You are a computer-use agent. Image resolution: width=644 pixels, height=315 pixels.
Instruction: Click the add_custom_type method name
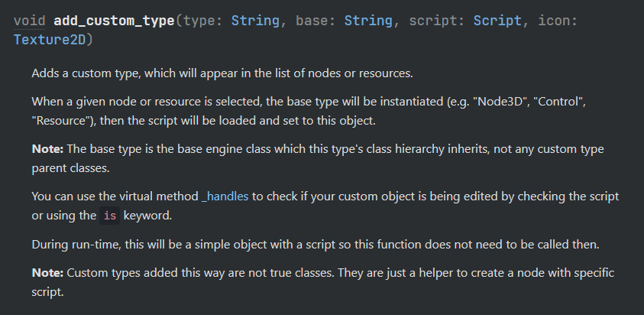pyautogui.click(x=114, y=21)
